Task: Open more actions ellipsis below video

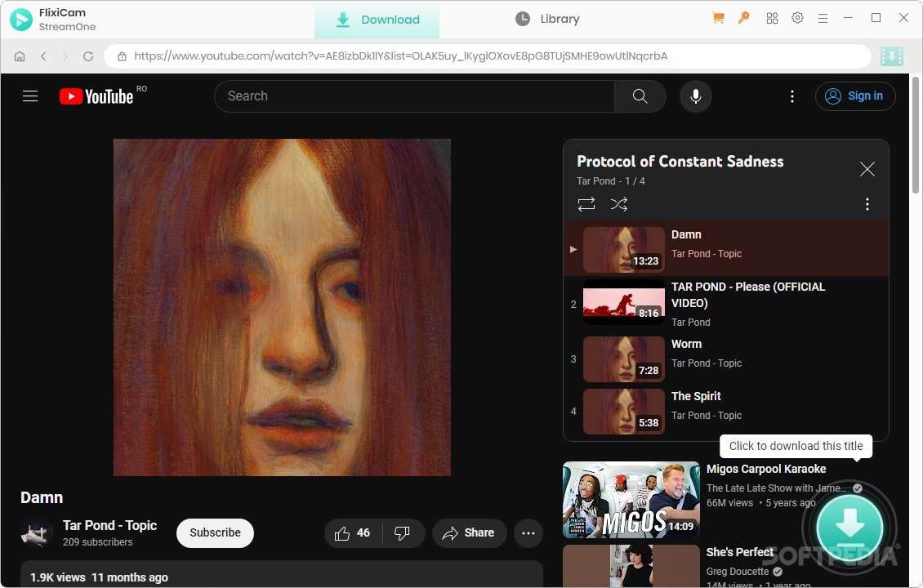Action: click(x=528, y=533)
